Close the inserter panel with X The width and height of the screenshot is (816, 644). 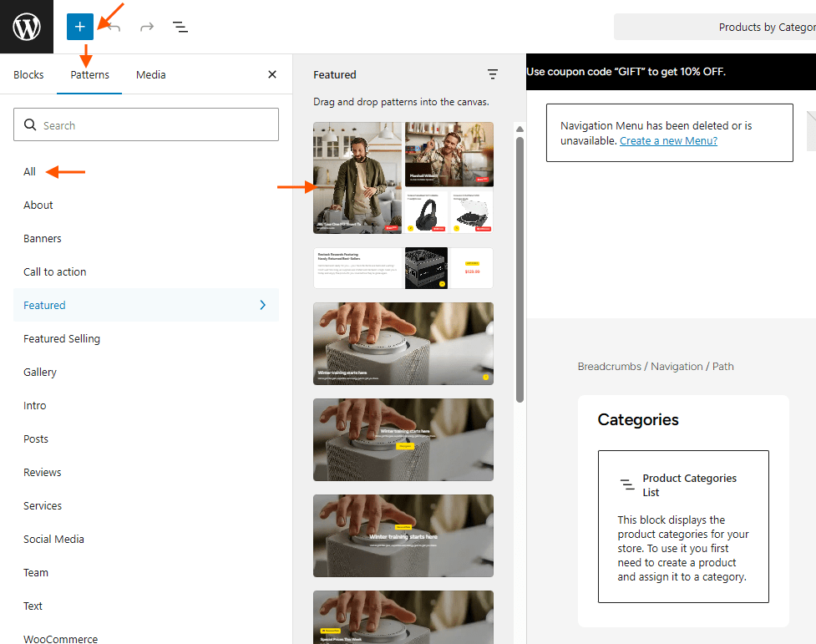tap(271, 74)
